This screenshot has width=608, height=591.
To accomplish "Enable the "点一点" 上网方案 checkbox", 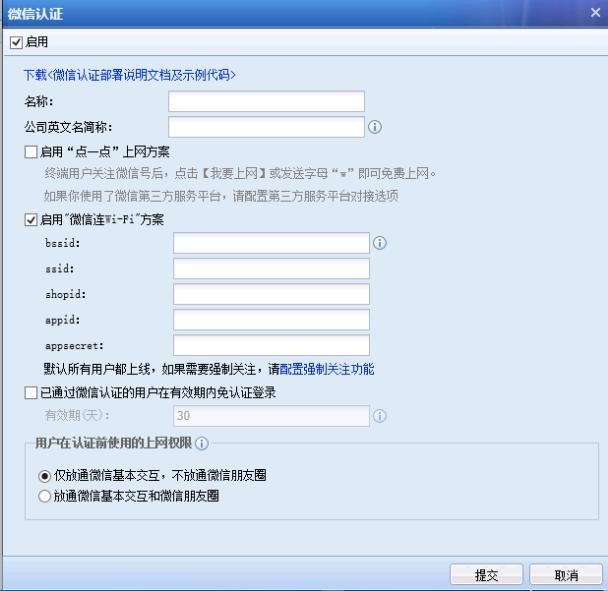I will click(31, 152).
